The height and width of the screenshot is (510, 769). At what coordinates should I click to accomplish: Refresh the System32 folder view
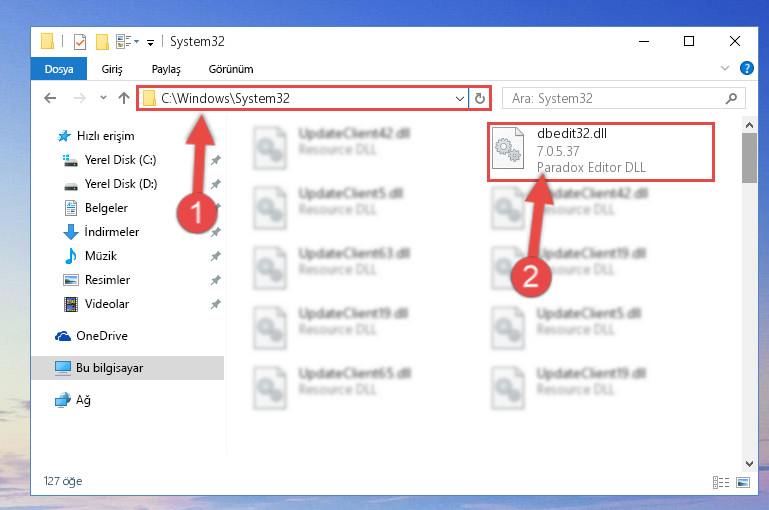click(x=480, y=99)
